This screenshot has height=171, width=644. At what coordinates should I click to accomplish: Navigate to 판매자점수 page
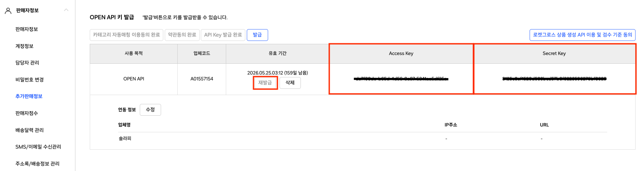pyautogui.click(x=26, y=113)
